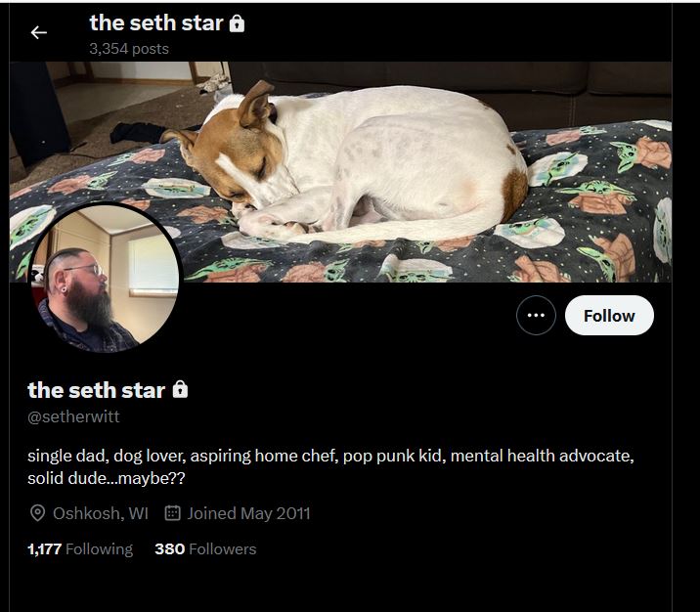Click the Joined May 2011 text
700x612 pixels.
(x=248, y=513)
